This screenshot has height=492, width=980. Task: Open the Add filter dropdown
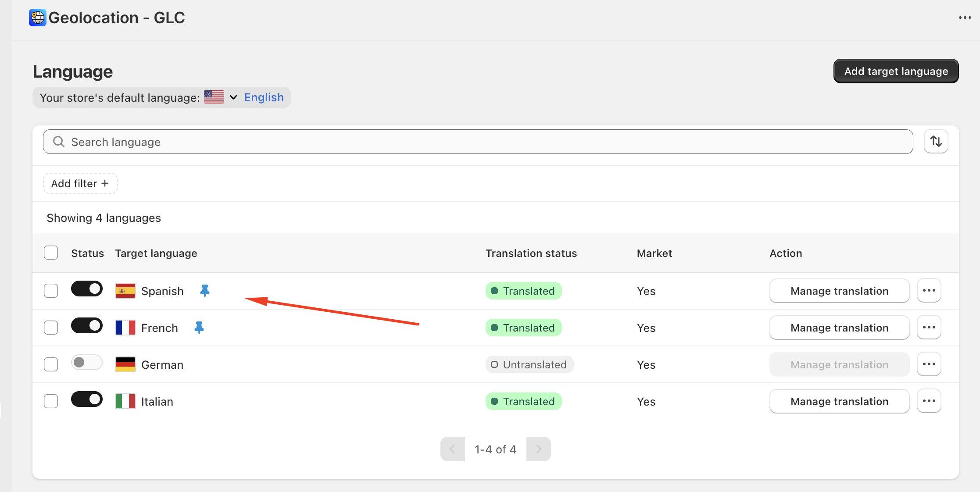click(x=80, y=183)
